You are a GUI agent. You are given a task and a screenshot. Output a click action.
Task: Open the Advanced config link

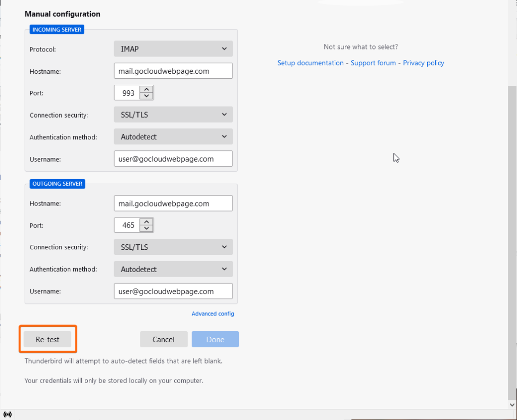coord(213,313)
